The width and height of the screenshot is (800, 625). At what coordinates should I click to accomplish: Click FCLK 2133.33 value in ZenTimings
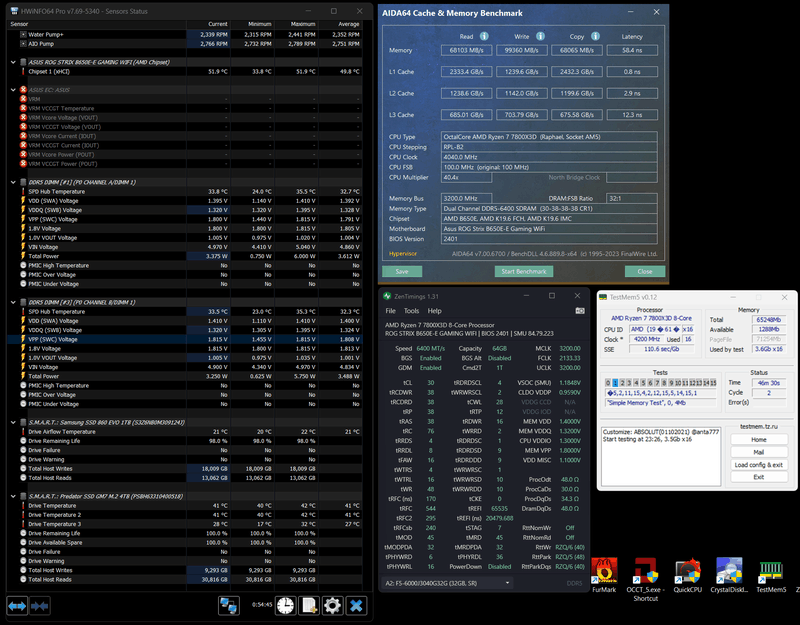(x=570, y=358)
